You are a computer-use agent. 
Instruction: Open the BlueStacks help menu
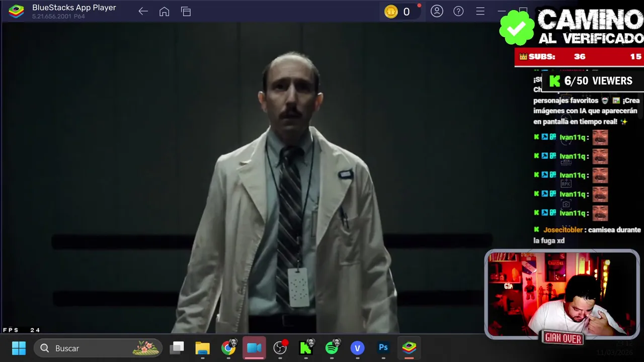458,11
